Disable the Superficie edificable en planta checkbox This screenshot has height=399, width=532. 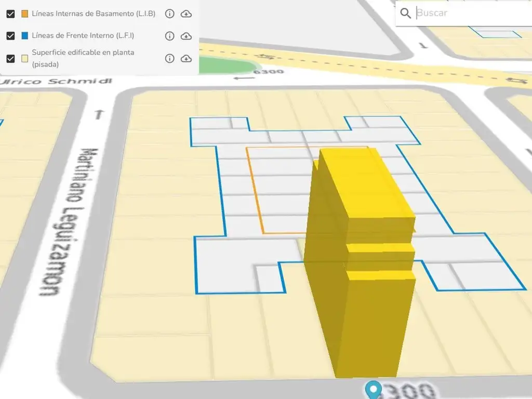point(10,58)
